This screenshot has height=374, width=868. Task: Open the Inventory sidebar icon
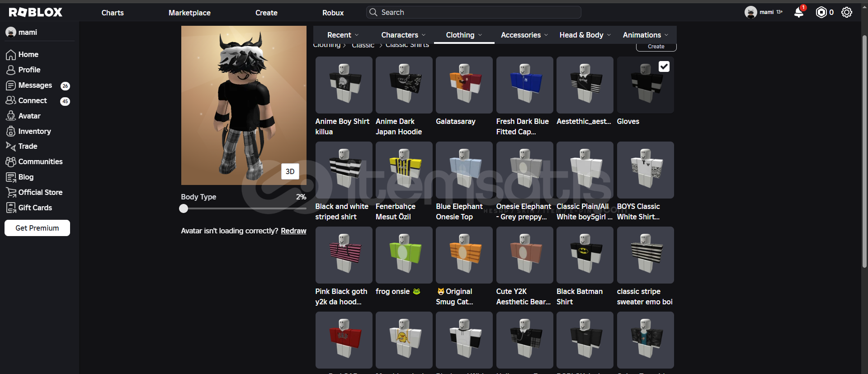click(x=11, y=131)
